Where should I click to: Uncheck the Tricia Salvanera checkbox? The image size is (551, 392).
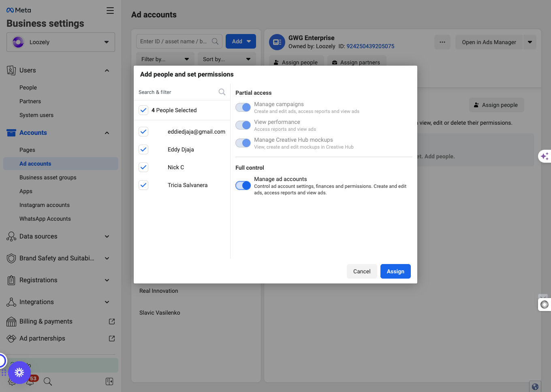[x=143, y=185]
